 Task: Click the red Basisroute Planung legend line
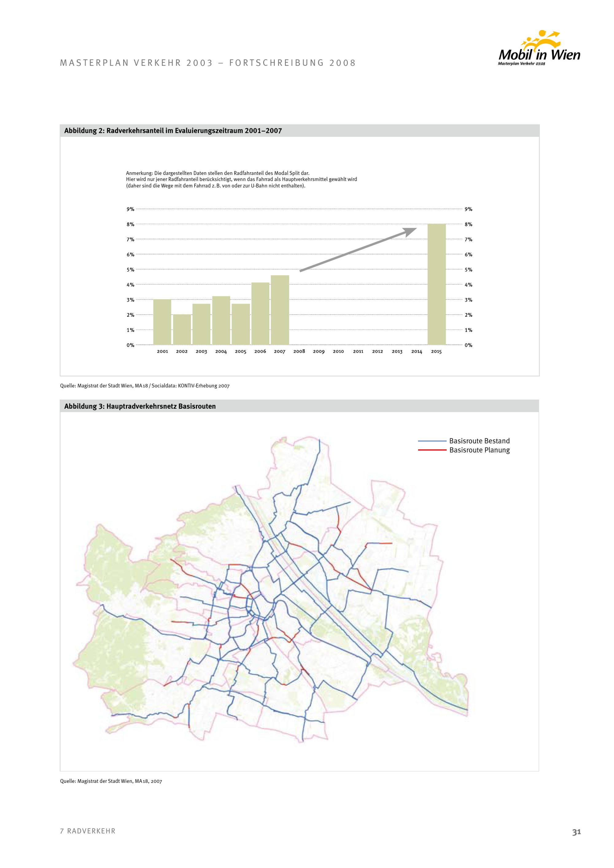[x=432, y=450]
